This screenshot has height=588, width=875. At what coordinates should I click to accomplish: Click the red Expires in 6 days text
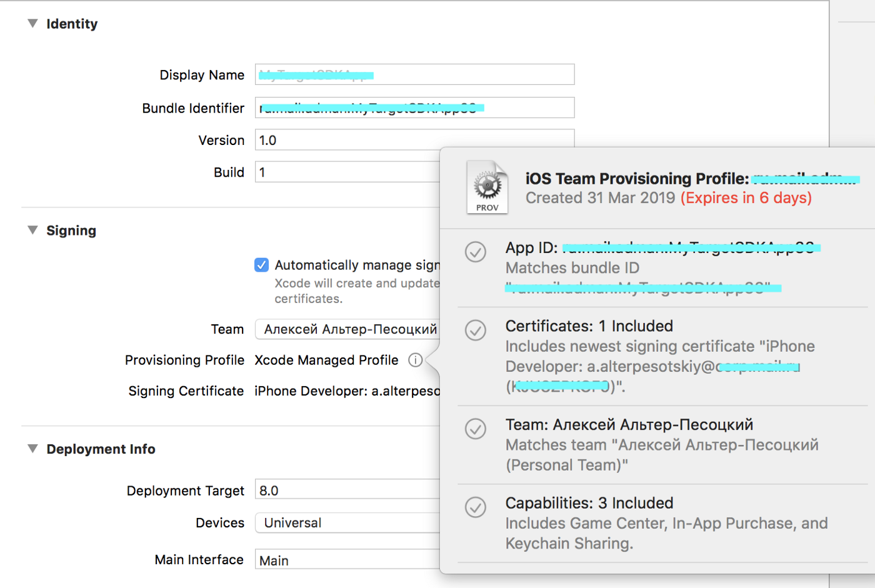[x=746, y=198]
